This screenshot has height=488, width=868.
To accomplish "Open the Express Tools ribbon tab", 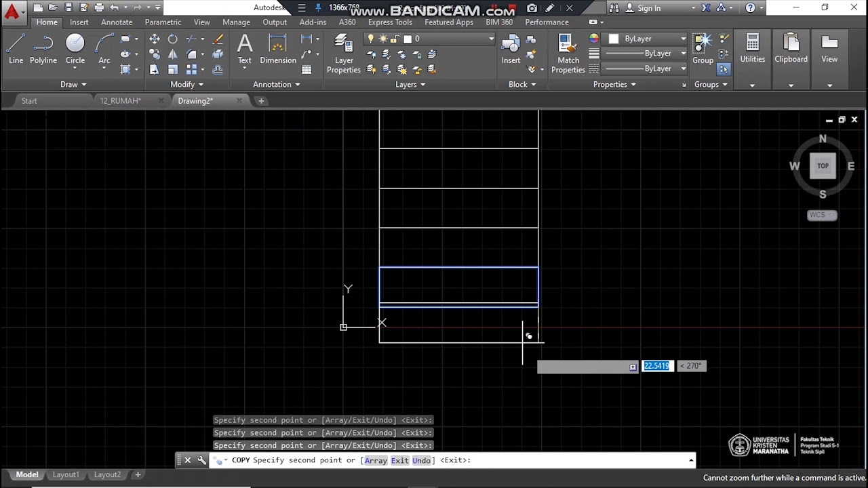I will 390,22.
